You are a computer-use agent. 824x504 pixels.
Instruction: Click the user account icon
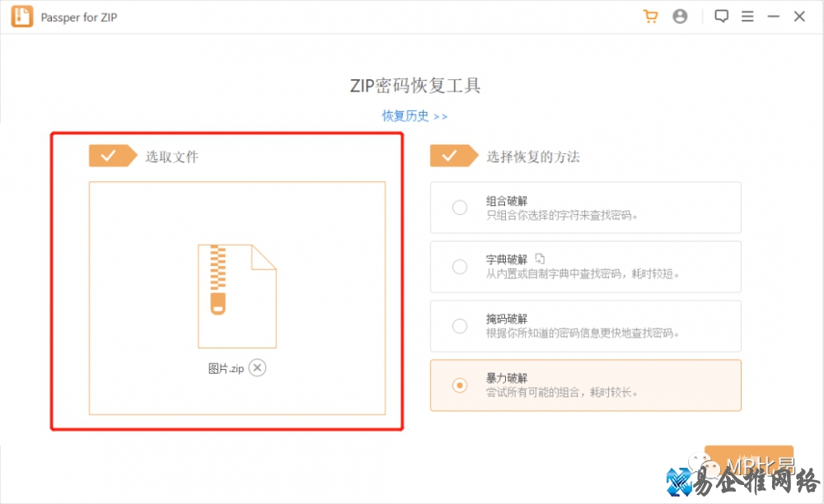pyautogui.click(x=680, y=16)
